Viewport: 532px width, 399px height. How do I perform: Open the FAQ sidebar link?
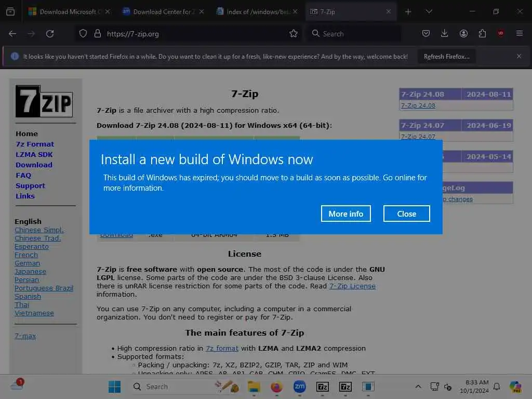pos(23,176)
